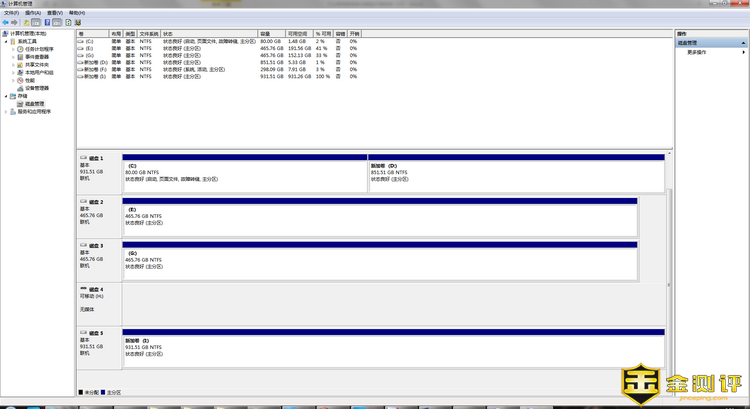The width and height of the screenshot is (750, 409).
Task: Select 磁盘管理 in the left tree
Action: 33,103
